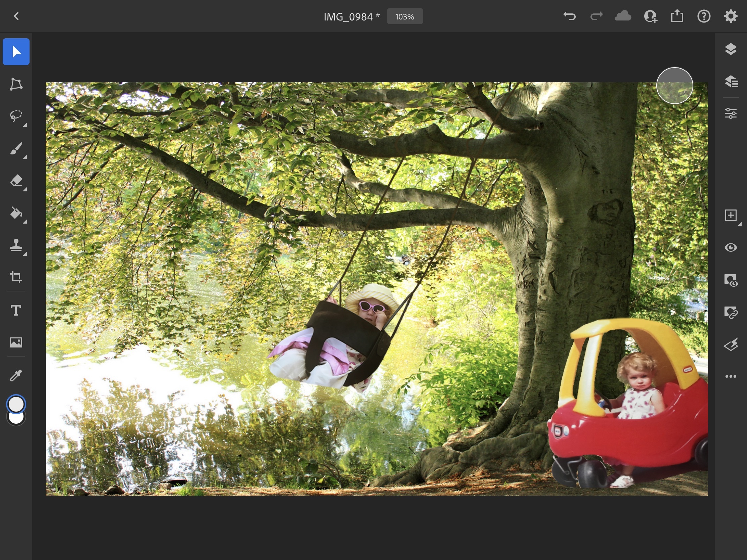Viewport: 747px width, 560px height.
Task: Select the Crop tool
Action: (16, 277)
